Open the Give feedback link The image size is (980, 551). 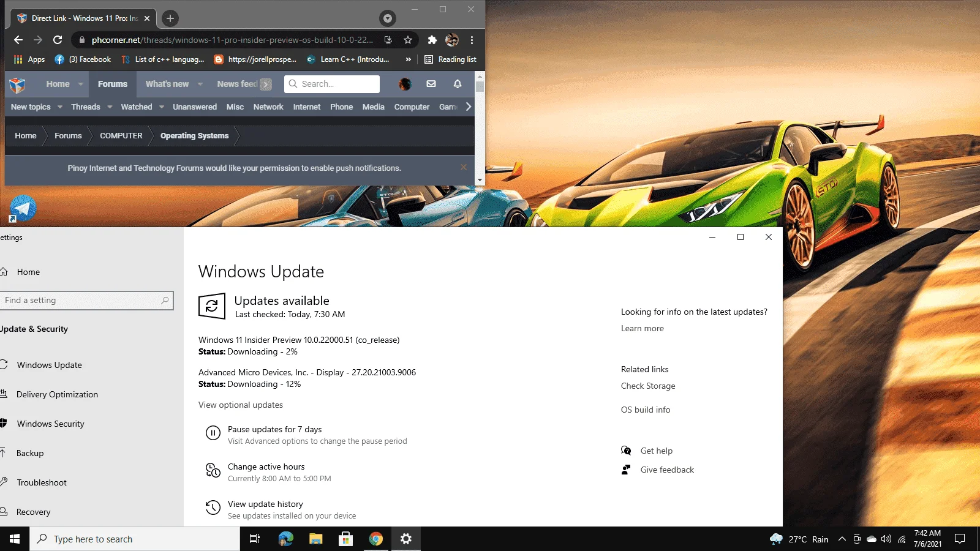[x=667, y=470]
